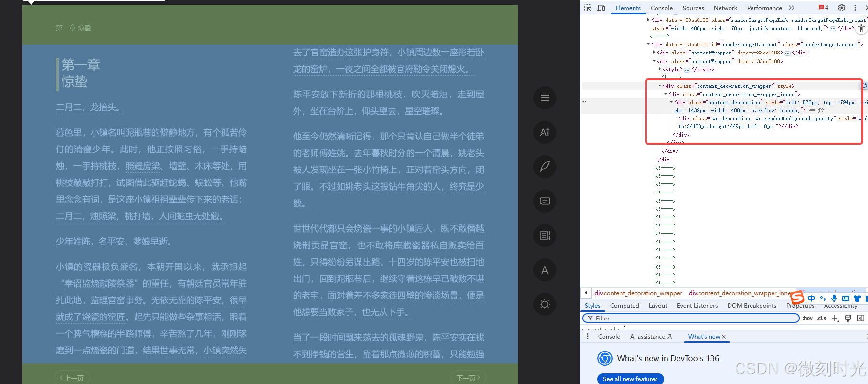Switch reader theme with sun icon
This screenshot has height=384, width=868.
[x=545, y=304]
